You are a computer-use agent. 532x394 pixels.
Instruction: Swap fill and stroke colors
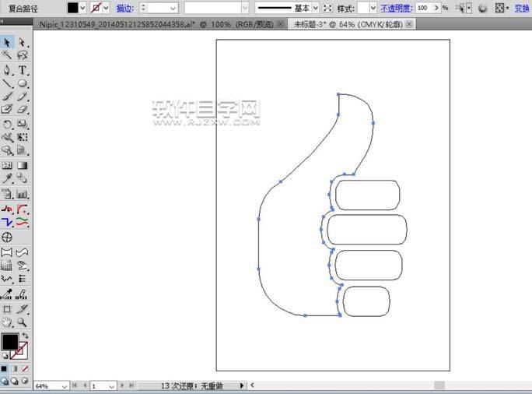[25, 335]
